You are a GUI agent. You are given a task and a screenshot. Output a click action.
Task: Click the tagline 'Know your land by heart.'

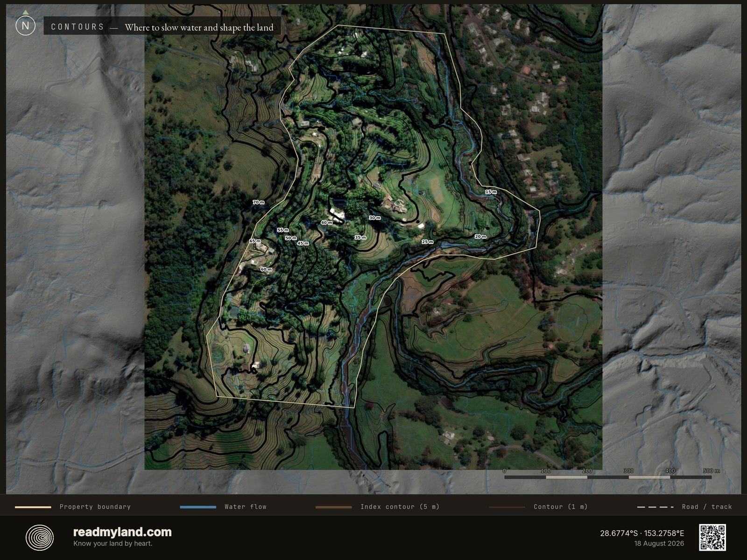(113, 543)
